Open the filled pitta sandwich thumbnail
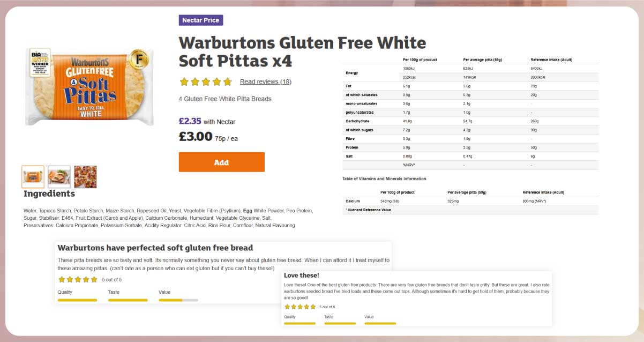644x342 pixels. 59,176
